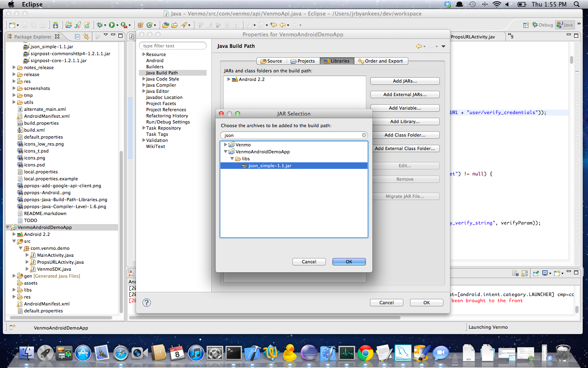Expand Java Code Style in properties tree
This screenshot has width=588, height=368.
coord(144,79)
